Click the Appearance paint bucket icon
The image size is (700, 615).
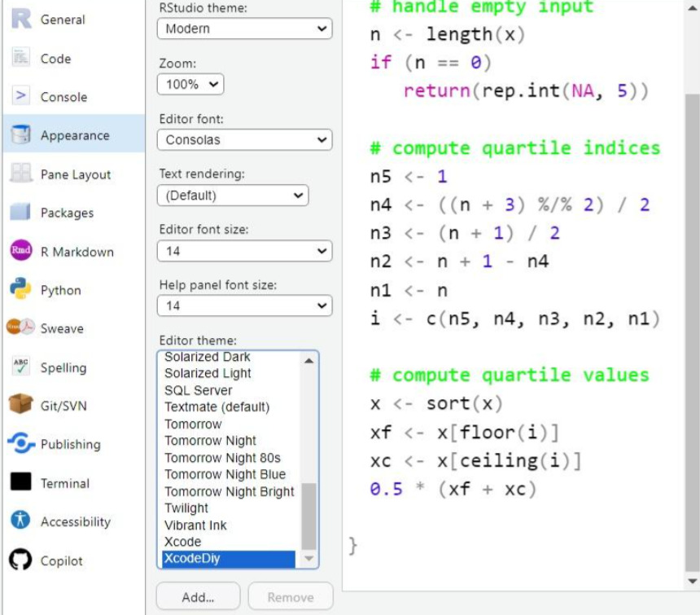click(20, 134)
